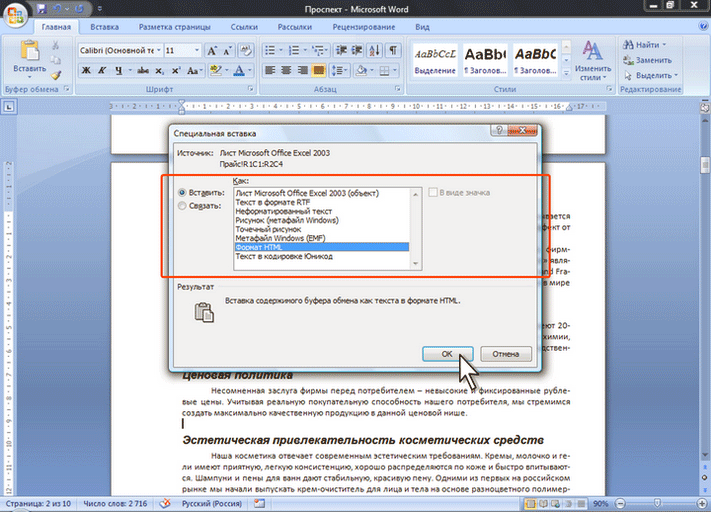Click the Office button logo
This screenshot has height=512, width=711.
[15, 15]
